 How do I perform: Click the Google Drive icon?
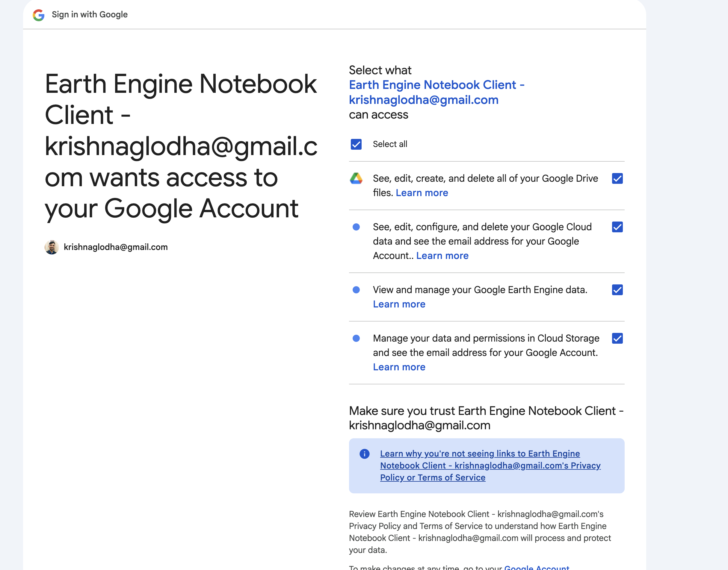point(356,178)
